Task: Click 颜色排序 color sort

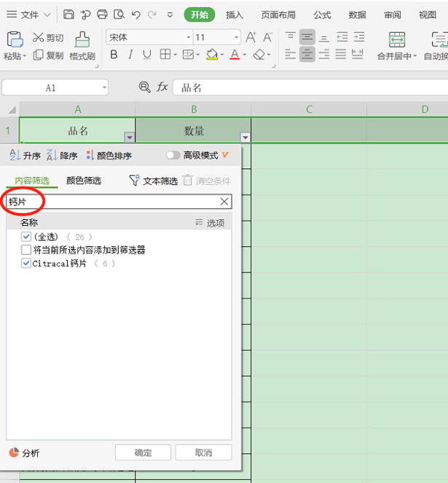Action: tap(109, 155)
